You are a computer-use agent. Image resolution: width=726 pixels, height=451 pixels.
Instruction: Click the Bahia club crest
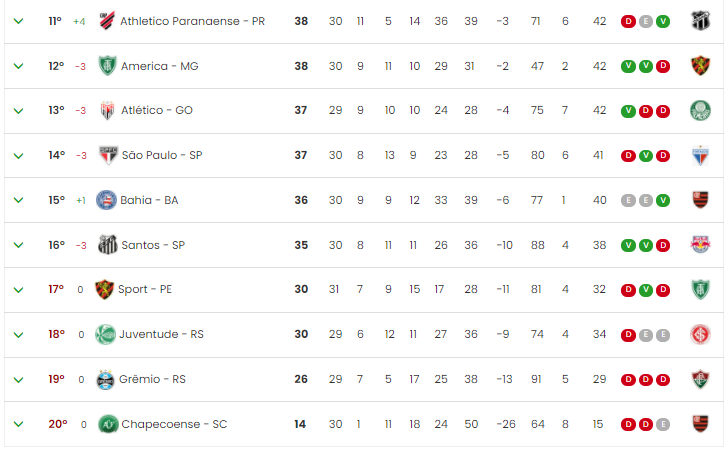(x=106, y=200)
